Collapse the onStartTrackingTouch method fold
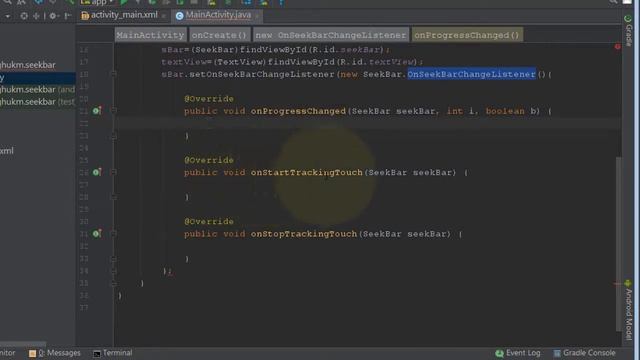Image resolution: width=640 pixels, height=360 pixels. pos(114,172)
